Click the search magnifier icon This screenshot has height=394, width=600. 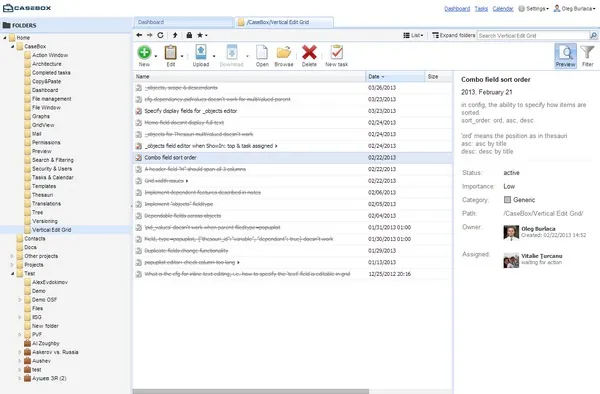593,36
